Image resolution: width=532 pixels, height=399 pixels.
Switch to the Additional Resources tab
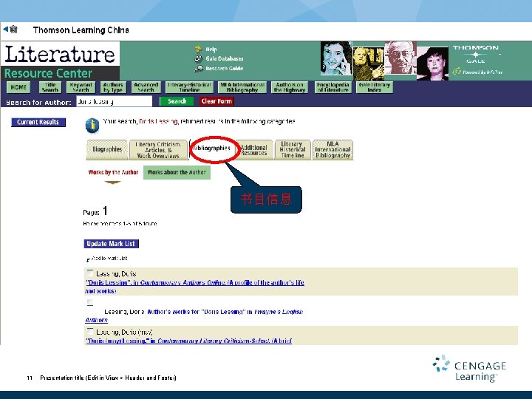tap(253, 149)
